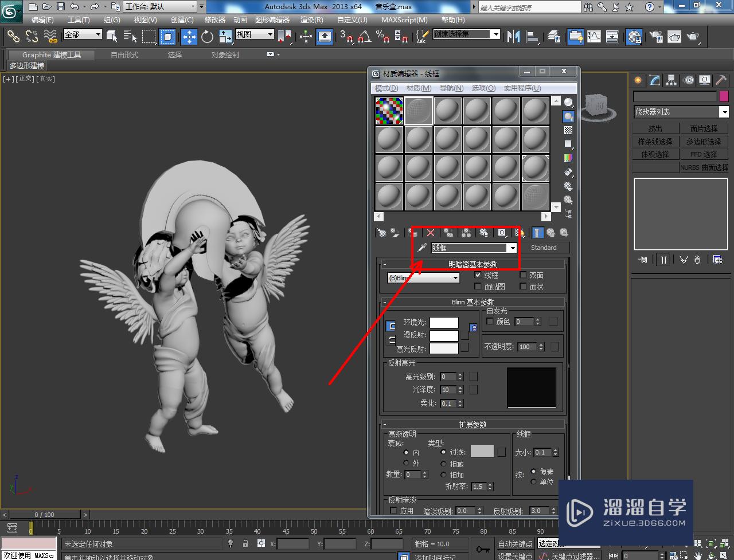Toggle the ambient-diffuse color lock button
The width and height of the screenshot is (734, 560).
pyautogui.click(x=473, y=328)
